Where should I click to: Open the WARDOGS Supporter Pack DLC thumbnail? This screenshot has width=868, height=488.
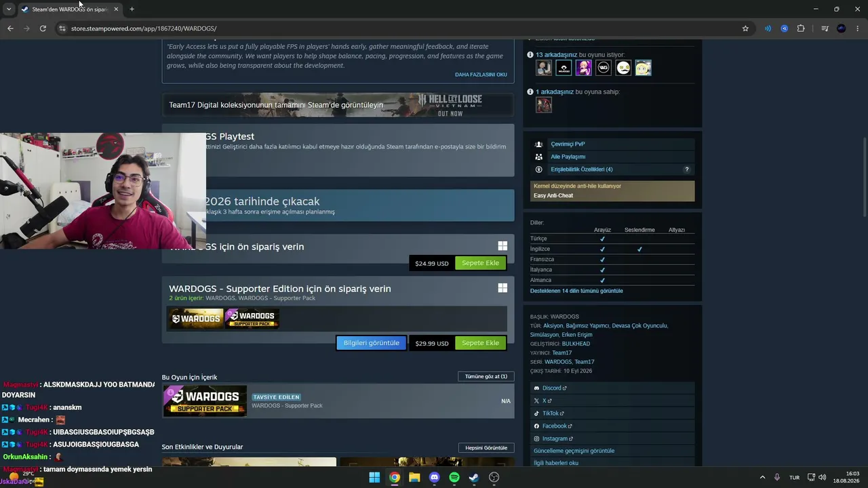click(205, 401)
